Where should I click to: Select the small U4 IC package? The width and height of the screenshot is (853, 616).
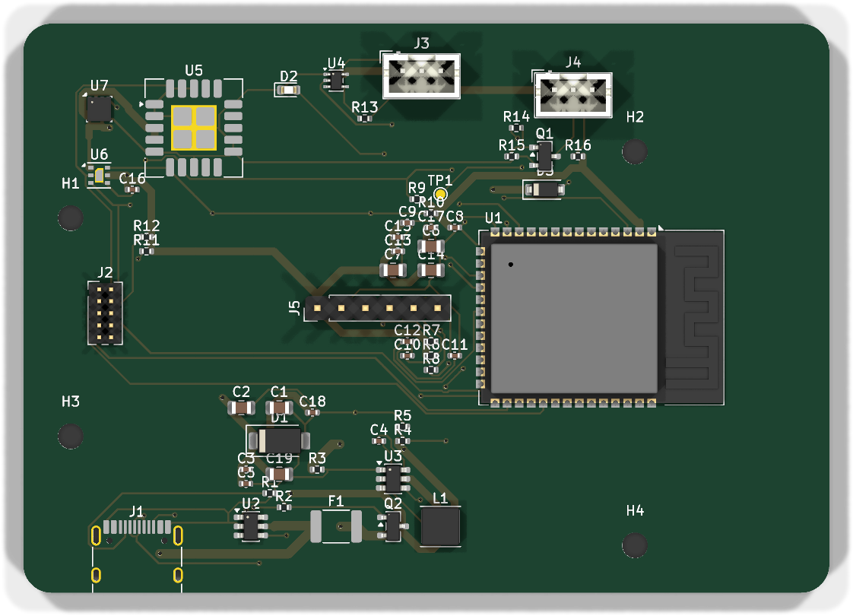(336, 81)
